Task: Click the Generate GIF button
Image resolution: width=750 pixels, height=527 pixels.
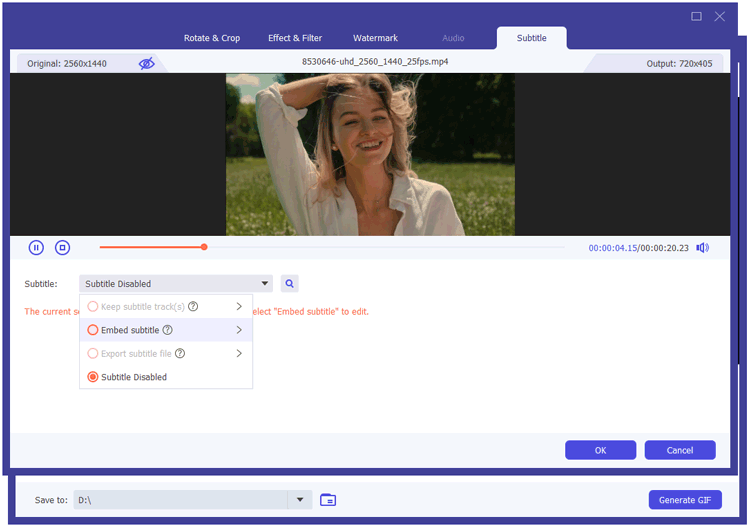Action: 685,500
